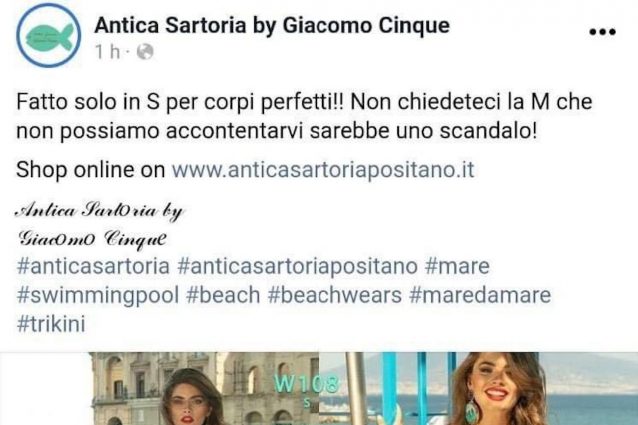Image resolution: width=638 pixels, height=425 pixels.
Task: Click the cursive Giacomo Cinque signature text
Action: [x=93, y=239]
